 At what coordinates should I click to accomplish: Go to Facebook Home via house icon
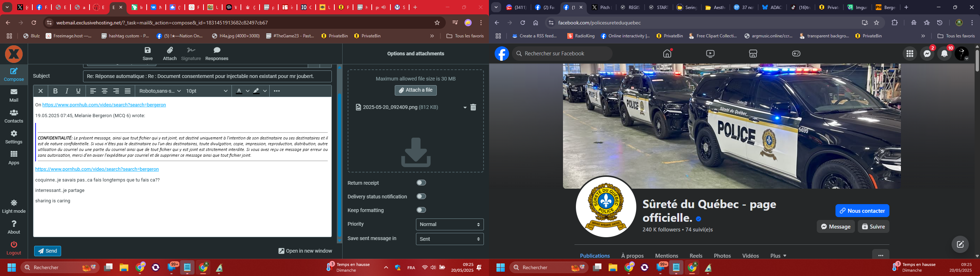coord(667,54)
